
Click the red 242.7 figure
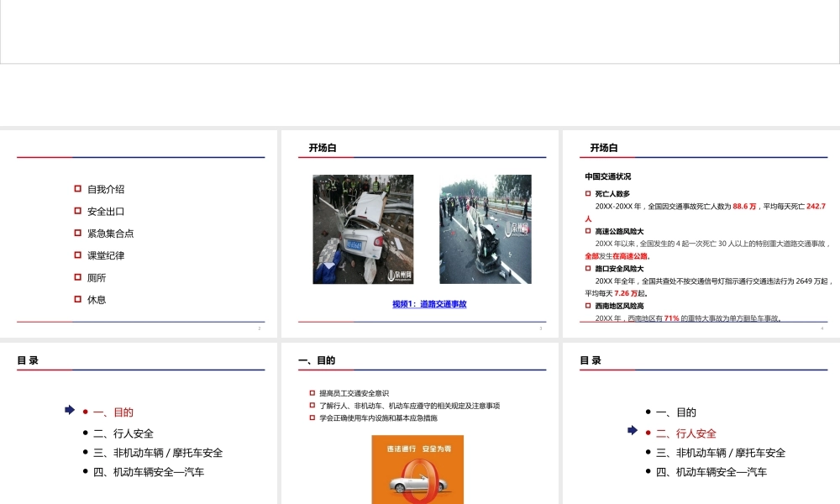pyautogui.click(x=816, y=206)
